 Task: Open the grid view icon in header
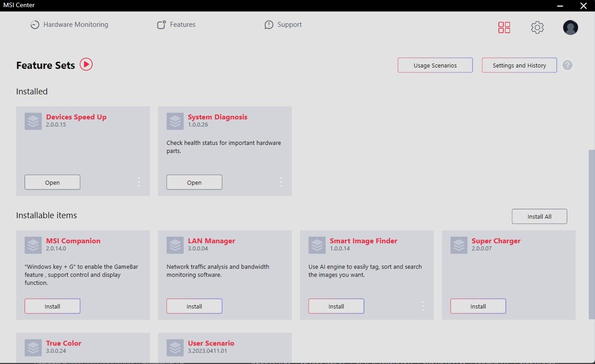pos(504,27)
